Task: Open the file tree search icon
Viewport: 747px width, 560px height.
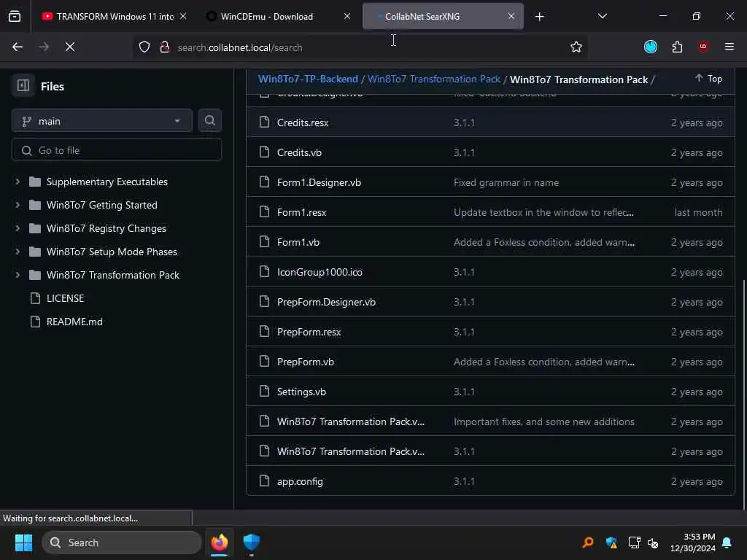Action: click(209, 120)
